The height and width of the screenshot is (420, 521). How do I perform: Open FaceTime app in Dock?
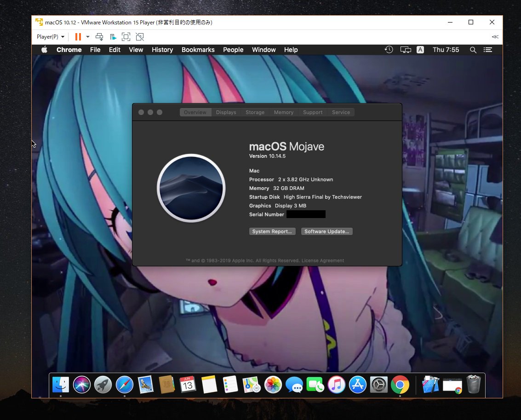pyautogui.click(x=315, y=385)
